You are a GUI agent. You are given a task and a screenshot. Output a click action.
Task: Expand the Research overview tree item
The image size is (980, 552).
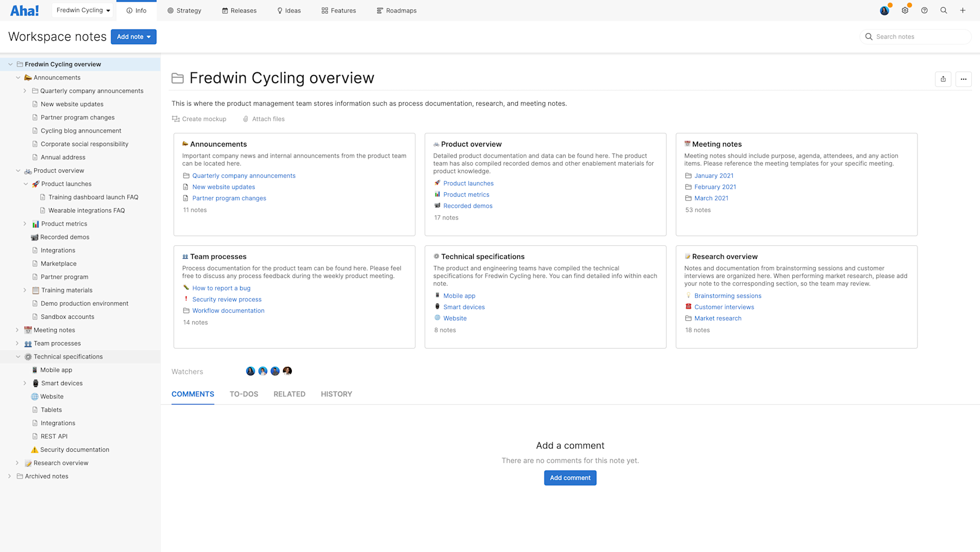pos(17,463)
